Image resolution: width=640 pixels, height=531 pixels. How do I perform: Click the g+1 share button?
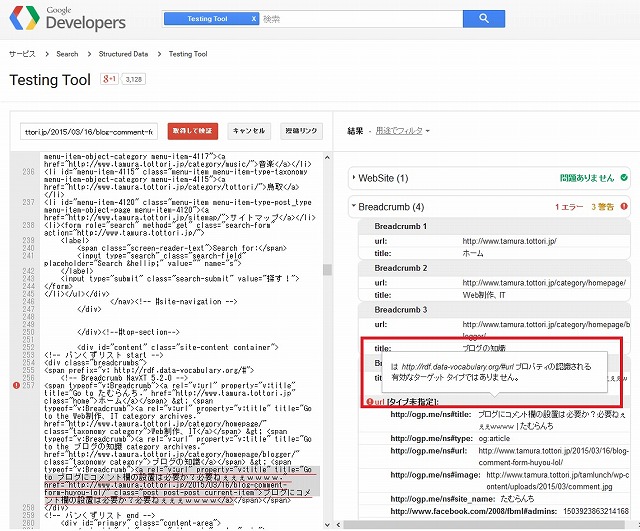click(109, 79)
